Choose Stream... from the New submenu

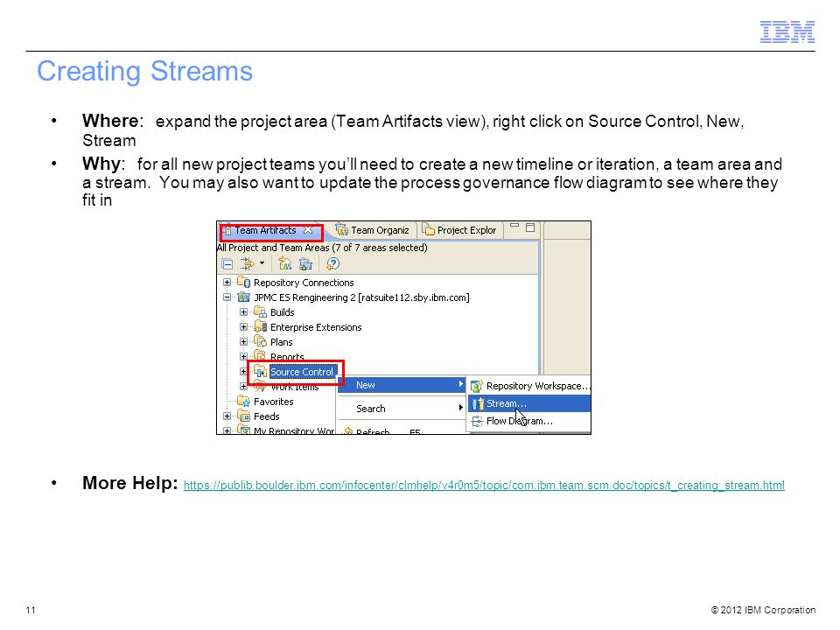(x=529, y=403)
